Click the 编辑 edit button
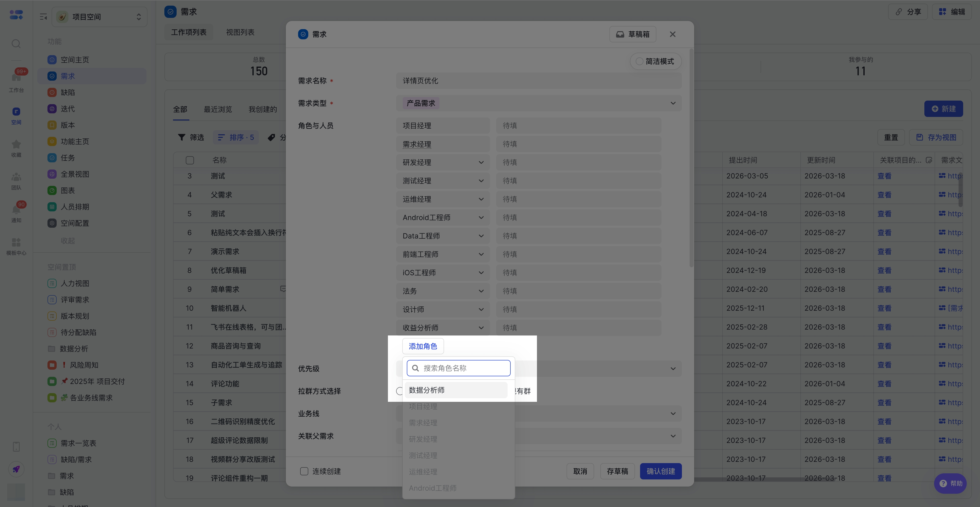This screenshot has height=507, width=980. 952,12
